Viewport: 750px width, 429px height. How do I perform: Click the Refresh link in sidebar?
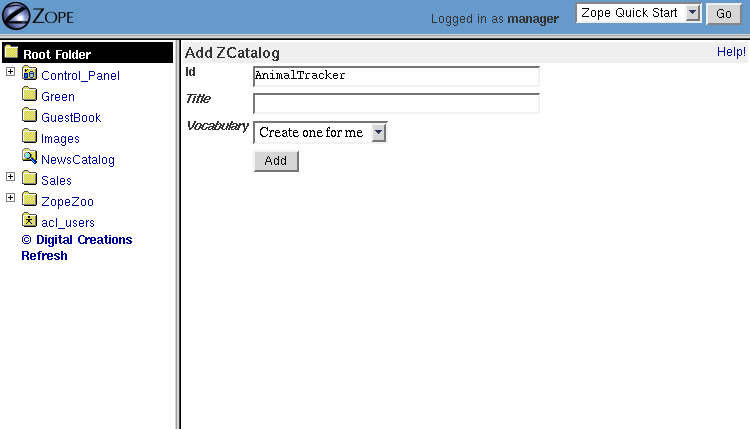pos(44,256)
